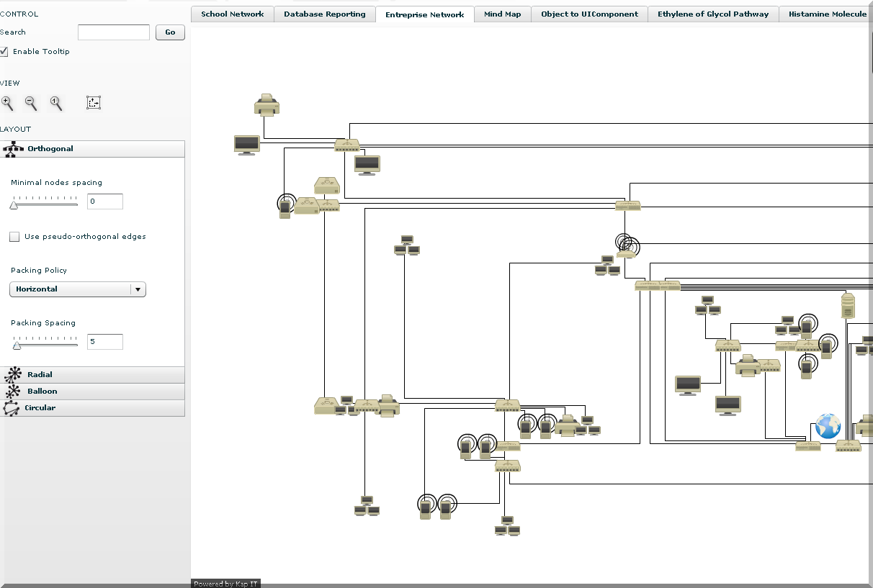Disable the Enable Tooltip checkbox
The height and width of the screenshot is (588, 873).
point(4,52)
